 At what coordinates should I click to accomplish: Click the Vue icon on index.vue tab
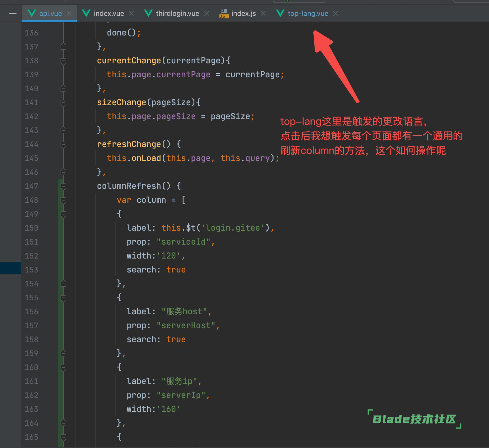(86, 13)
